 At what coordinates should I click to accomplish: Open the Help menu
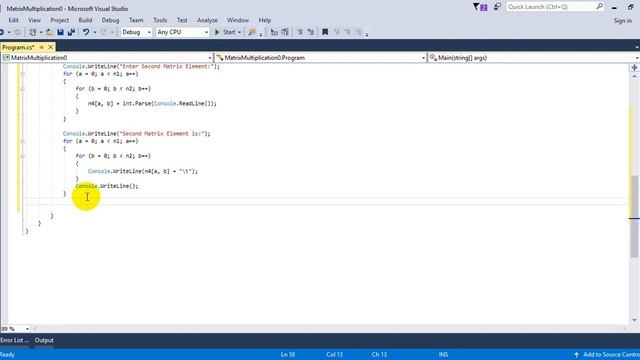tap(264, 20)
